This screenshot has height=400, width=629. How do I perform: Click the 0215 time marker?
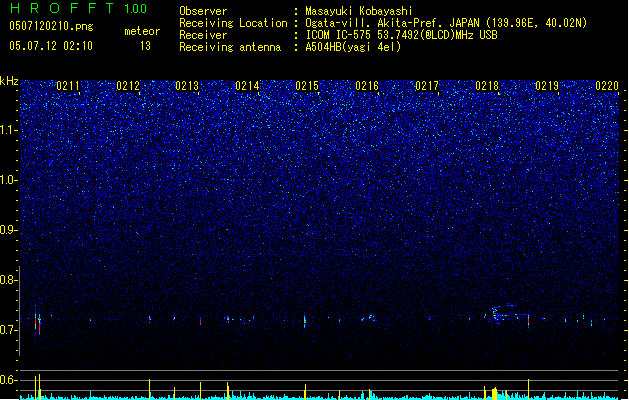(x=307, y=86)
